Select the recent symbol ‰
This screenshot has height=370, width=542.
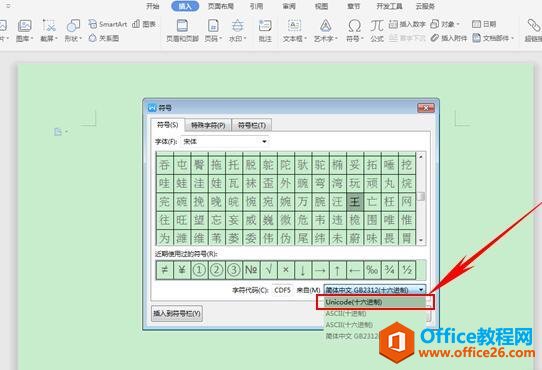coord(372,270)
